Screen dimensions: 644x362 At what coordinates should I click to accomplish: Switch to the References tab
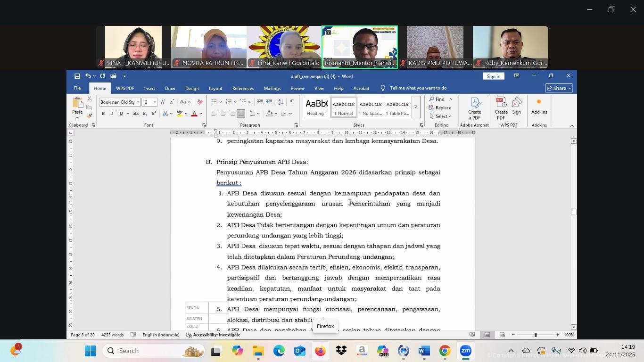click(x=243, y=89)
